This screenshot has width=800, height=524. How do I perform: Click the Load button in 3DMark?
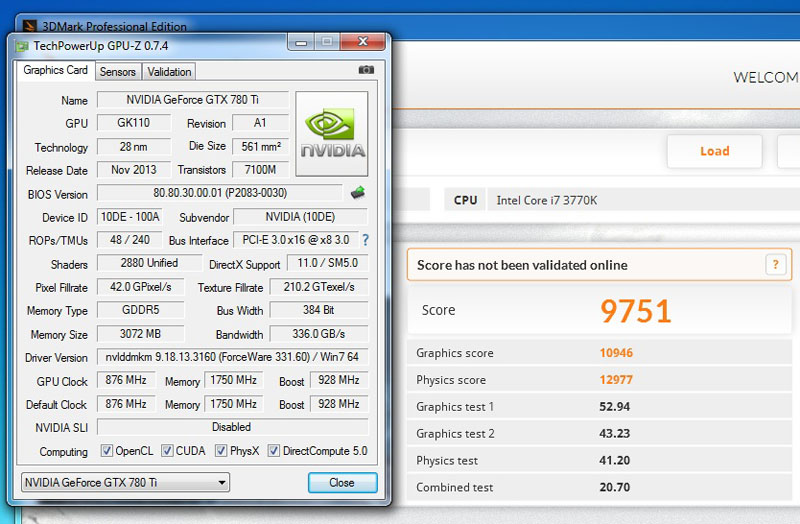click(x=714, y=151)
